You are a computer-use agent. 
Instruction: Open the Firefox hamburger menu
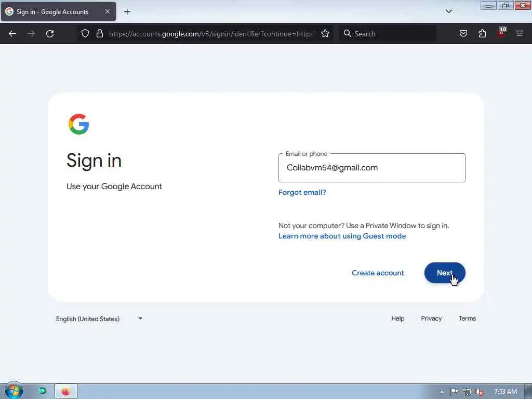click(520, 33)
